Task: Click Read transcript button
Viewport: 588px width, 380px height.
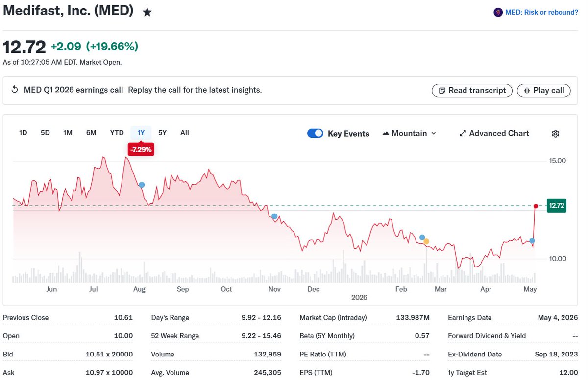Action: tap(472, 91)
